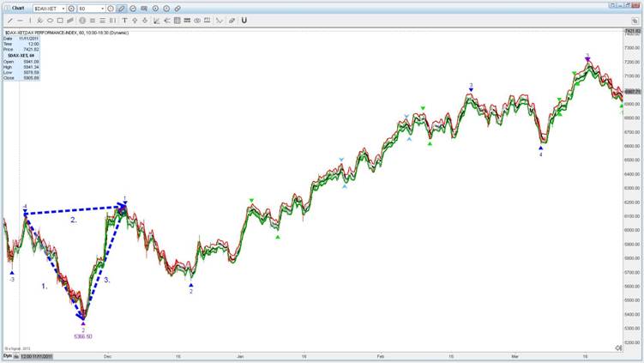Toggle the magnet snap U icon
This screenshot has width=644, height=363.
[244, 20]
